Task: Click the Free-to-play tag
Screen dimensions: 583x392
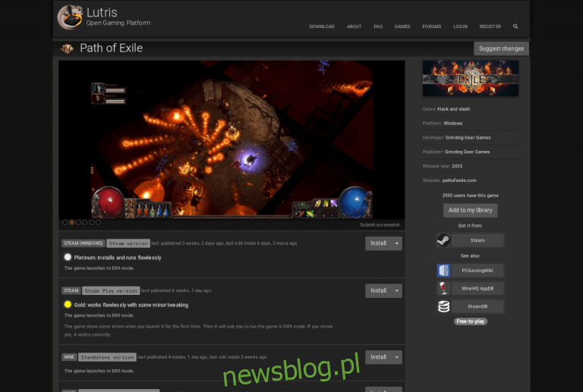Action: [471, 321]
